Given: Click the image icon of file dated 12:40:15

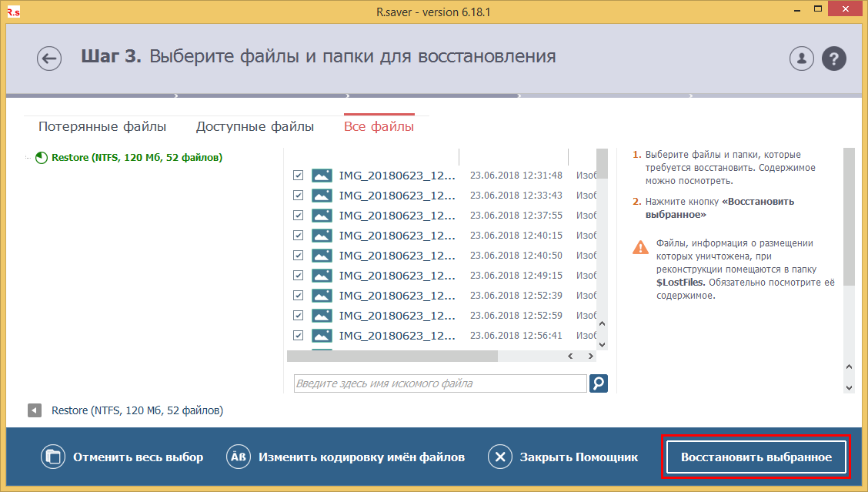Looking at the screenshot, I should [322, 236].
